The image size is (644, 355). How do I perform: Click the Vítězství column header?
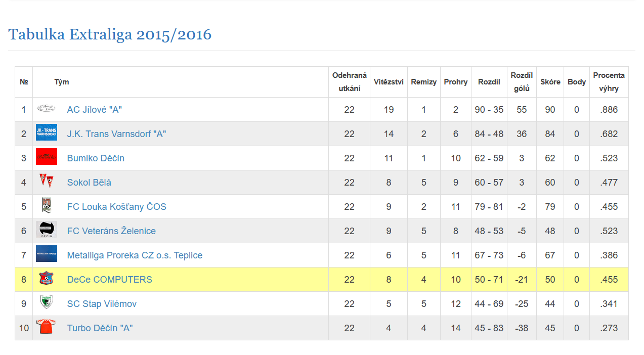pyautogui.click(x=389, y=82)
